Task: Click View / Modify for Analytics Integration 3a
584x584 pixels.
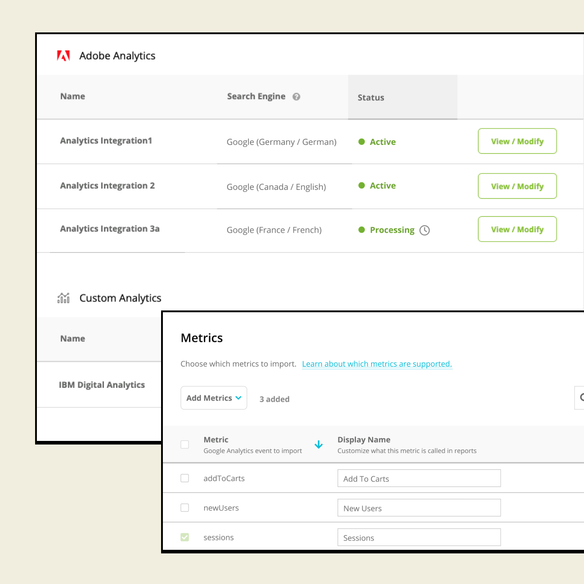Action: point(517,229)
